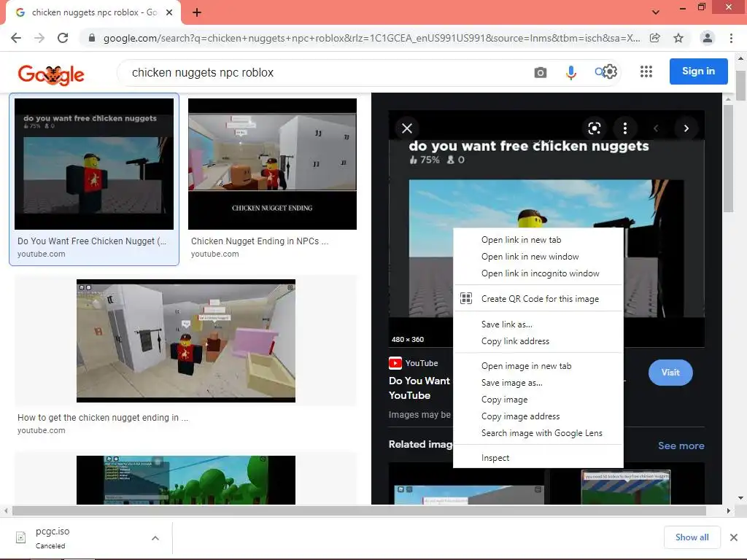The image size is (747, 560).
Task: Open Chrome profile avatar menu
Action: tap(708, 38)
